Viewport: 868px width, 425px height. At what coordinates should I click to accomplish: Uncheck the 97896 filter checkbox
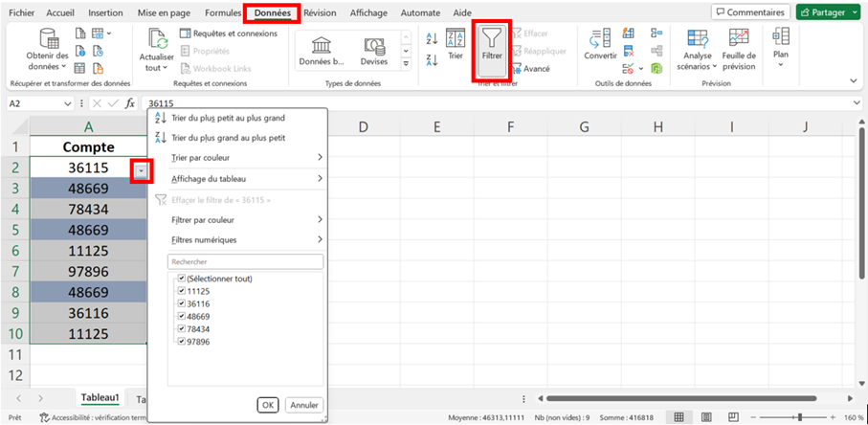(182, 342)
